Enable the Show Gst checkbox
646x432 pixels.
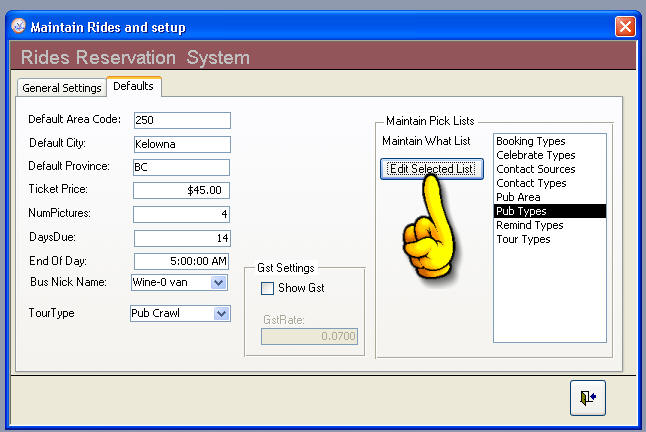[268, 289]
